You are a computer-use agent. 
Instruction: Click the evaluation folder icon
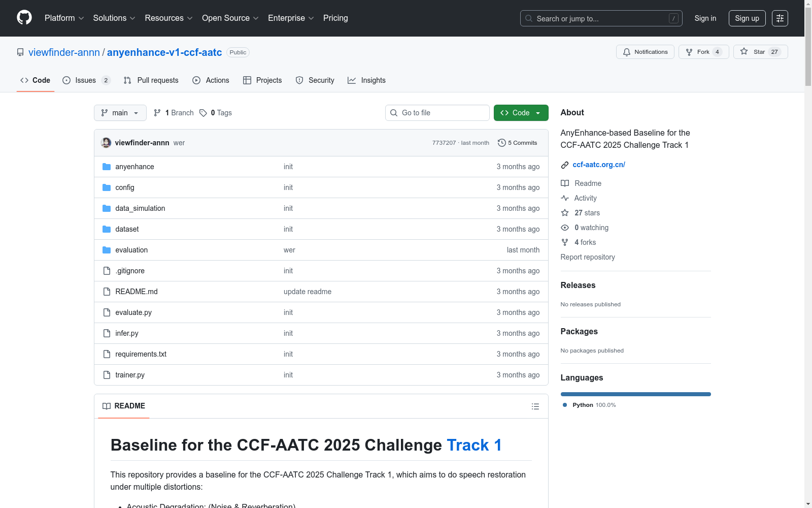click(107, 250)
